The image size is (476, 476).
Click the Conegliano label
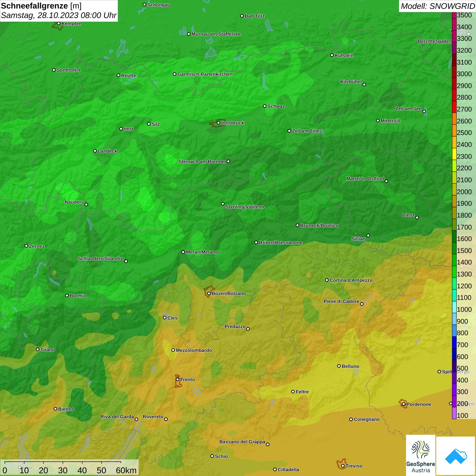(x=367, y=419)
